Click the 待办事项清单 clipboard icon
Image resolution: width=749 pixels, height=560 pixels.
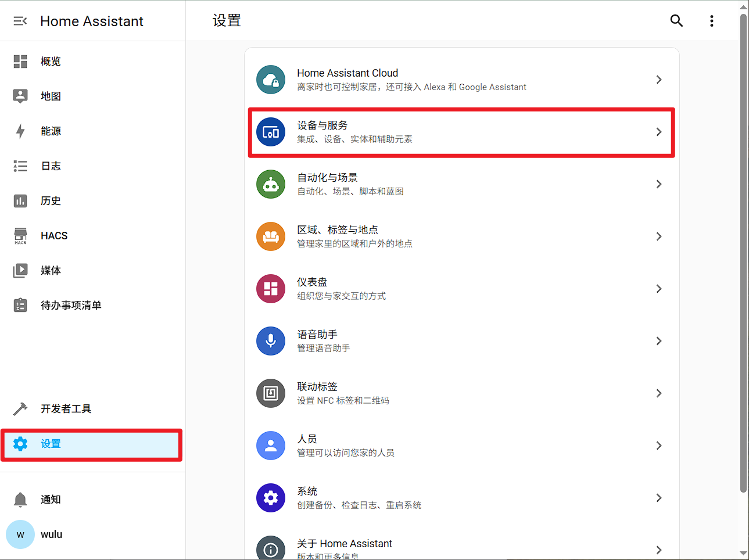pos(20,305)
